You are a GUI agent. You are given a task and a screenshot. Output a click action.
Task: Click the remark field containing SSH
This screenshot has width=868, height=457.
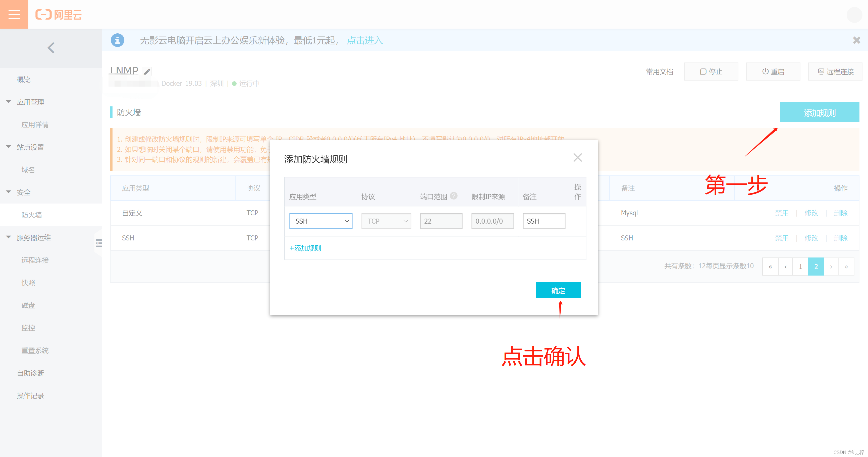544,221
